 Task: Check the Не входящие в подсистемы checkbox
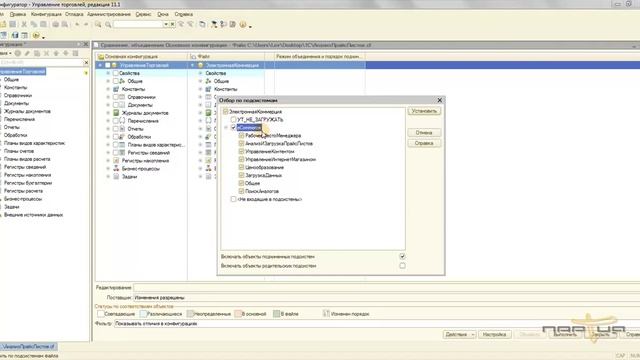pyautogui.click(x=233, y=199)
